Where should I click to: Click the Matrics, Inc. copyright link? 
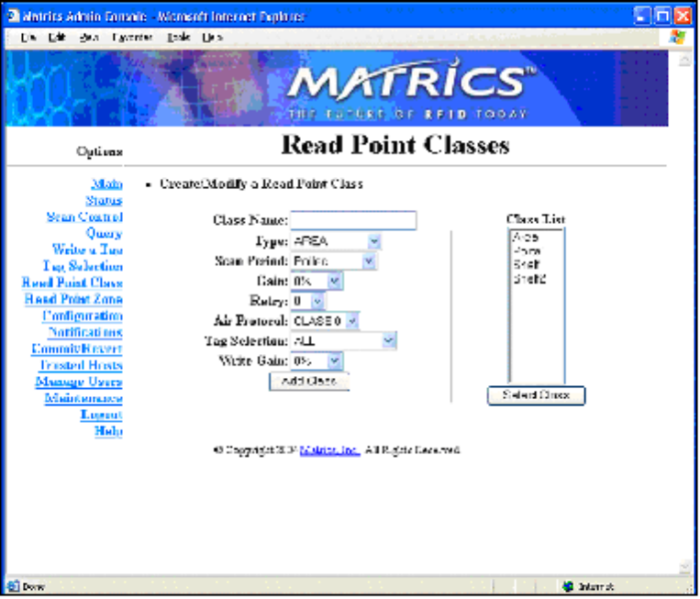click(x=330, y=450)
